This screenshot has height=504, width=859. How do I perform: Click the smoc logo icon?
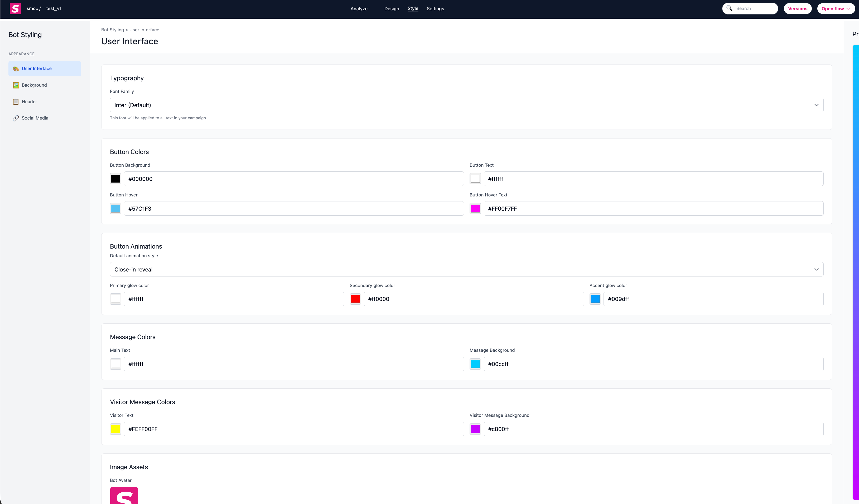pos(15,8)
